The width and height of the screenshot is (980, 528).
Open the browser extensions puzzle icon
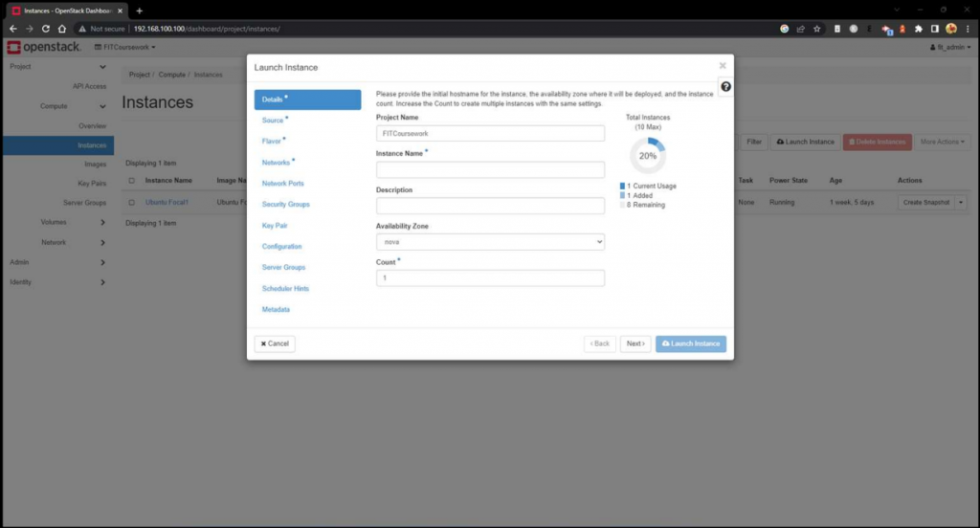coord(919,29)
